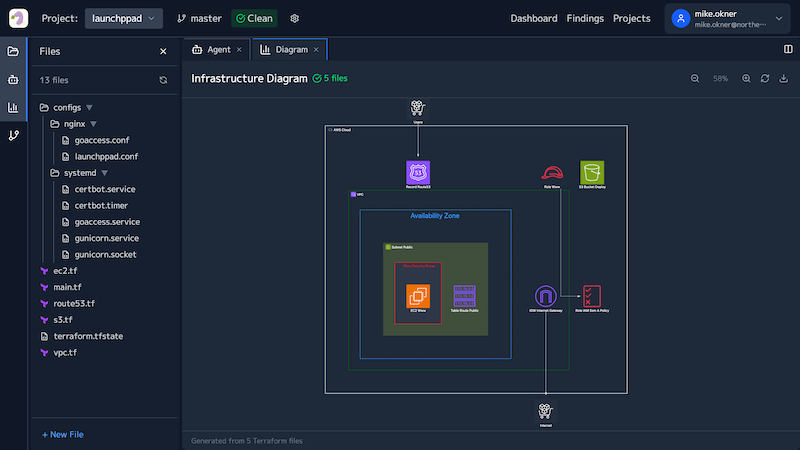Refresh the file list in Files panel
Image resolution: width=800 pixels, height=450 pixels.
163,80
